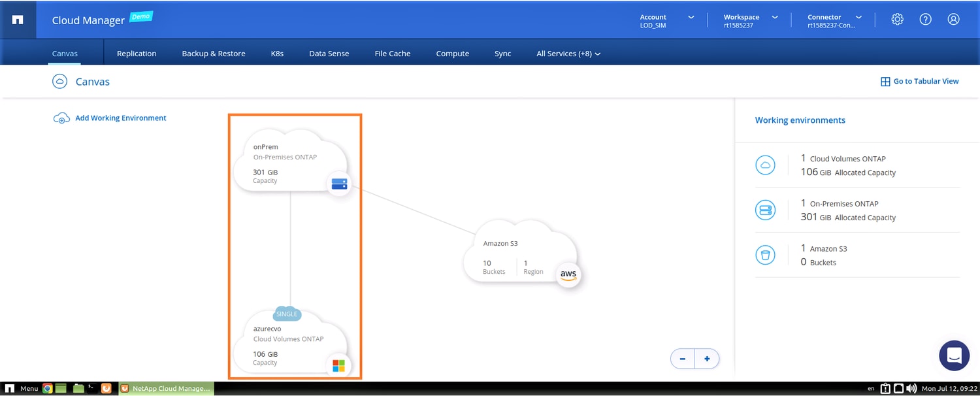Select the onPrem working environment cloud
The height and width of the screenshot is (396, 980).
pos(290,161)
